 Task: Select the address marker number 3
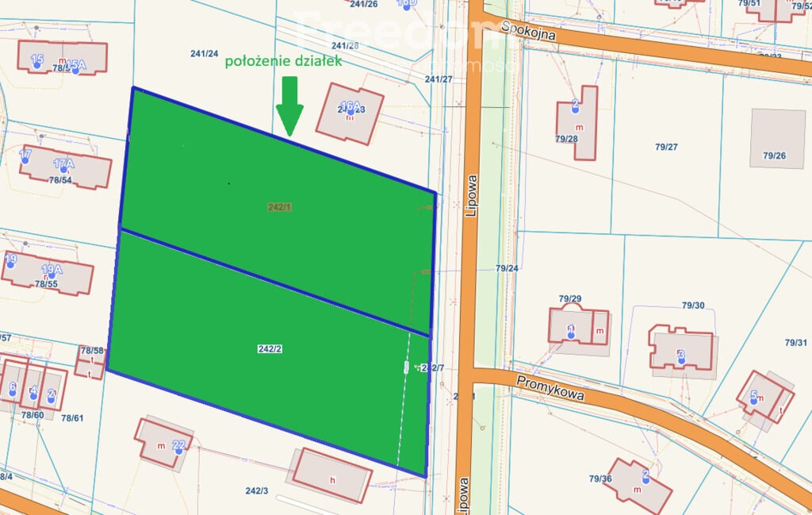click(680, 356)
